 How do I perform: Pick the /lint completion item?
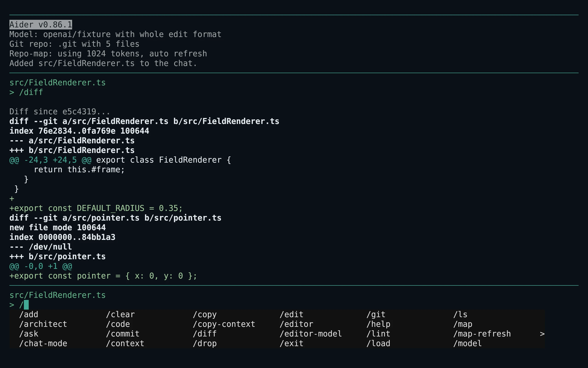click(378, 334)
